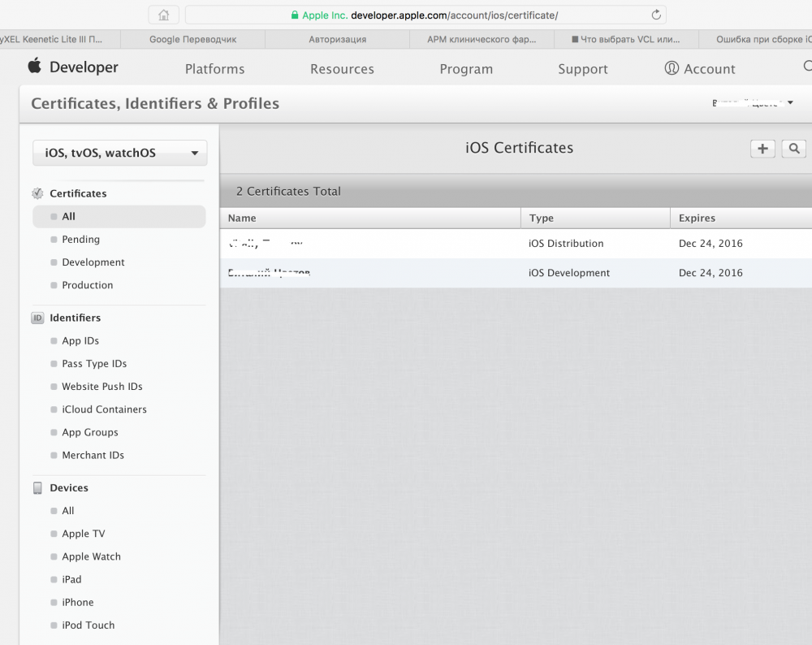Viewport: 812px width, 645px height.
Task: Click the Certificates section badge icon
Action: point(37,193)
